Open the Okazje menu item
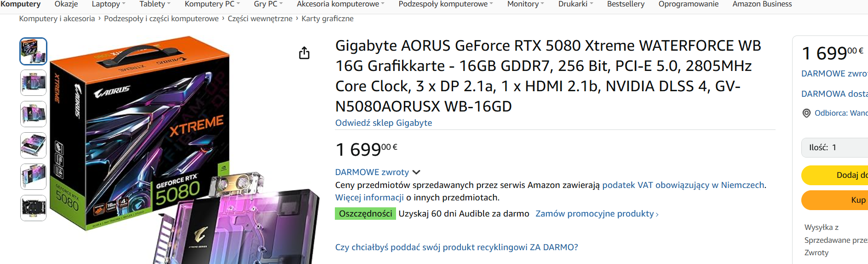 tap(66, 4)
